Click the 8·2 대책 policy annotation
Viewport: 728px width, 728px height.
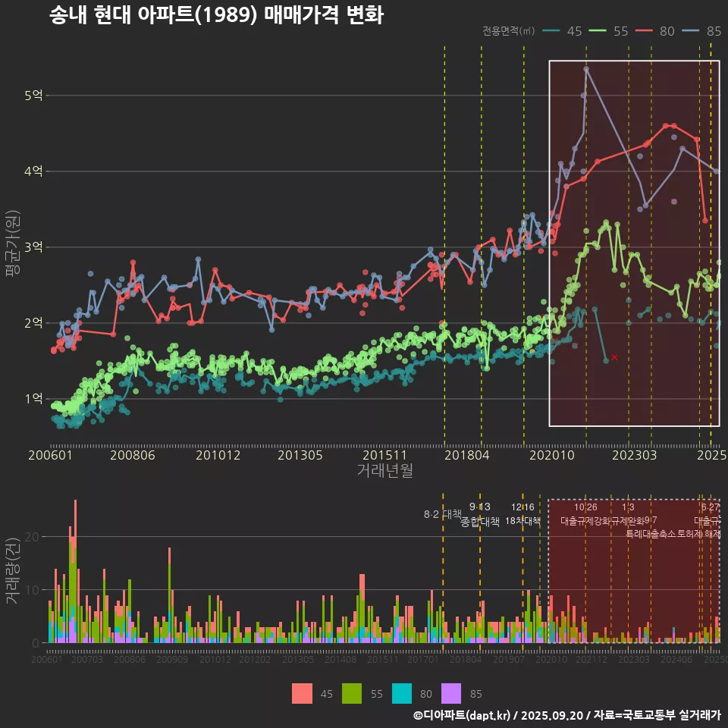tap(442, 514)
